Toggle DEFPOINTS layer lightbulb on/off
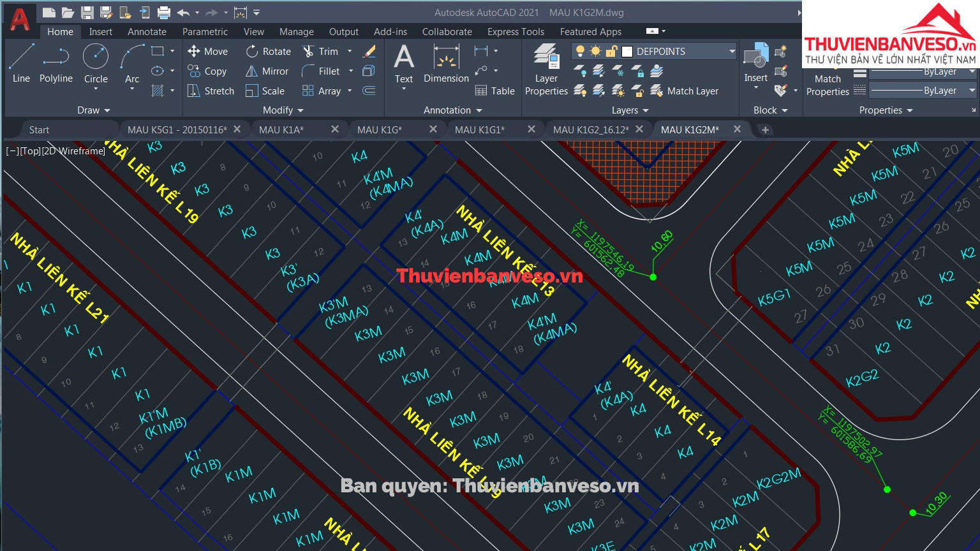Screen dimensions: 980x551 (580, 51)
